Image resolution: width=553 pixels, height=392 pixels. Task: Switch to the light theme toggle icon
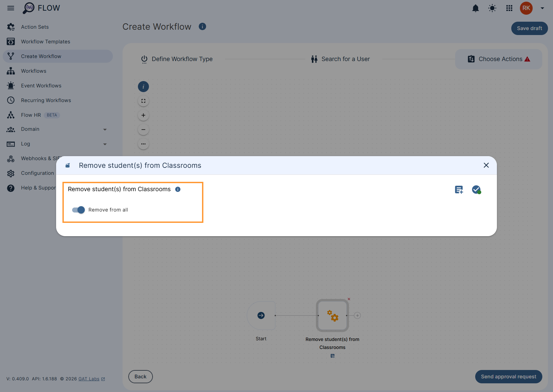pos(492,8)
